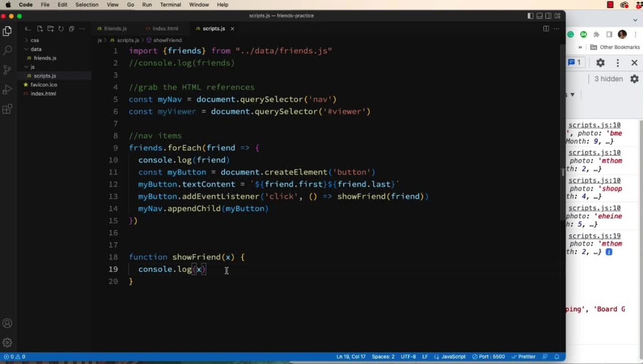Screen dimensions: 643x364
Task: Open the Extensions view
Action: tap(8, 109)
